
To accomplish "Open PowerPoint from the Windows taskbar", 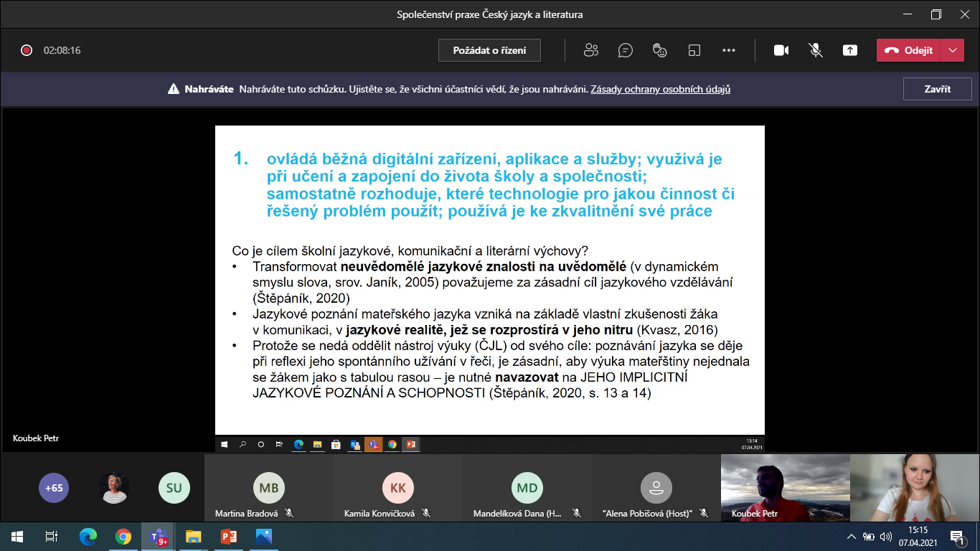I will click(229, 536).
